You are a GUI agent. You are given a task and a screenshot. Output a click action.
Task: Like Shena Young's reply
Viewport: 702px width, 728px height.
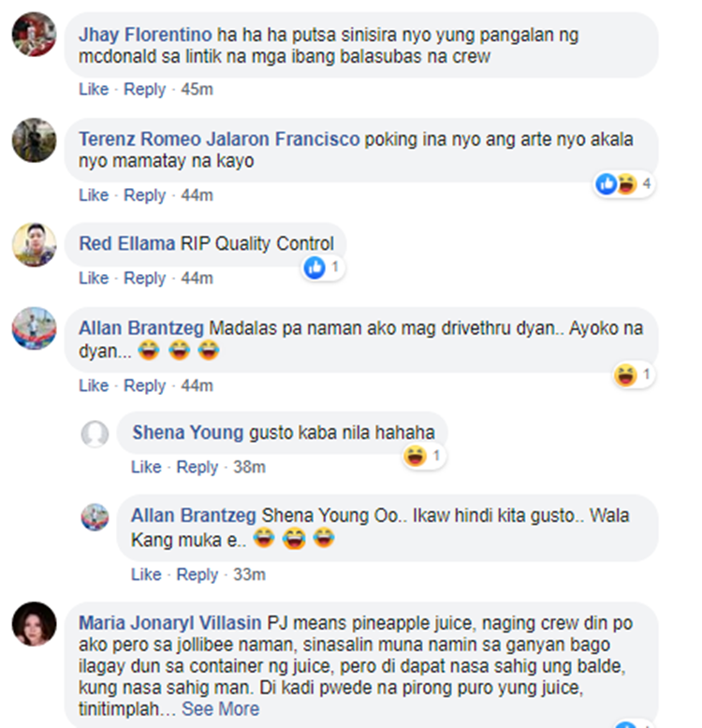pos(146,467)
